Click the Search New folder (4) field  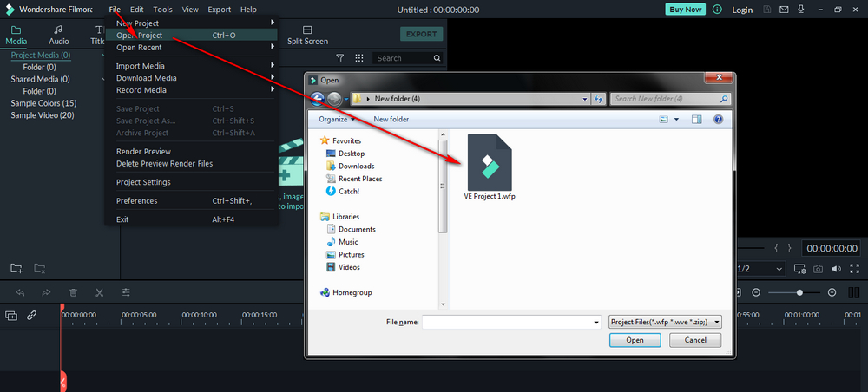click(670, 99)
